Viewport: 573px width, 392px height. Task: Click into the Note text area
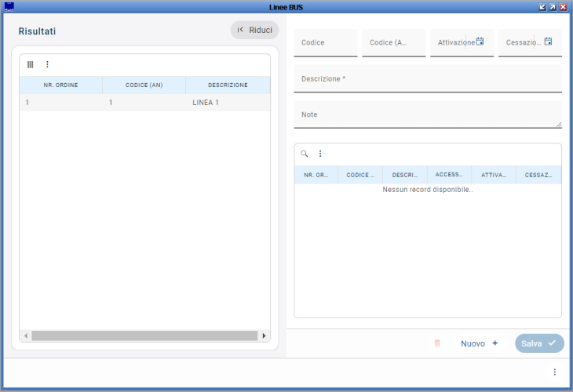(x=427, y=114)
